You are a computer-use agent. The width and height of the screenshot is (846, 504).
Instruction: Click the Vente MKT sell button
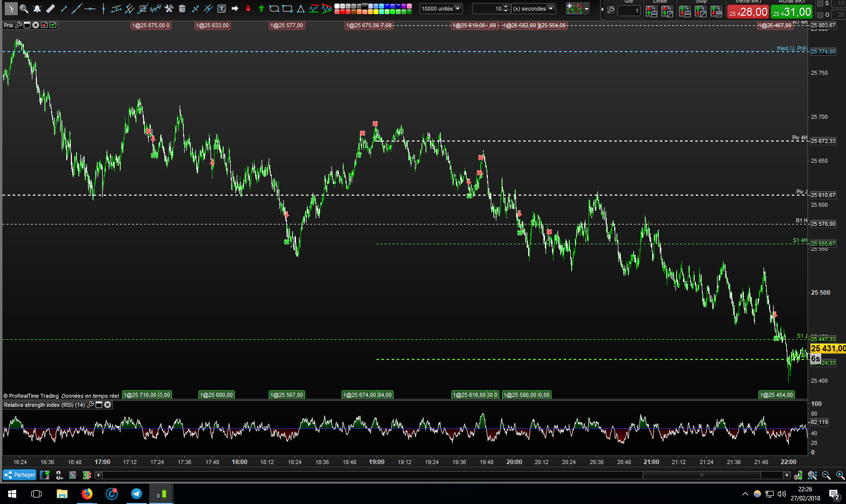tap(748, 11)
